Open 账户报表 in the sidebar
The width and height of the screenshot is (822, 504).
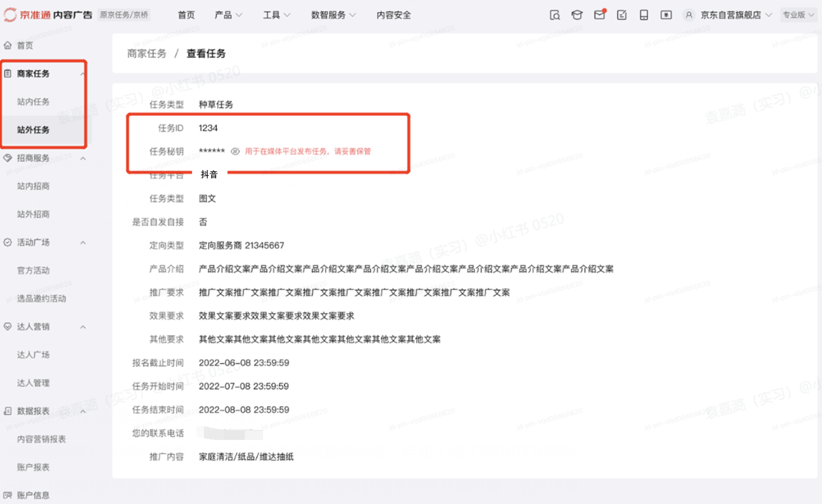[33, 467]
